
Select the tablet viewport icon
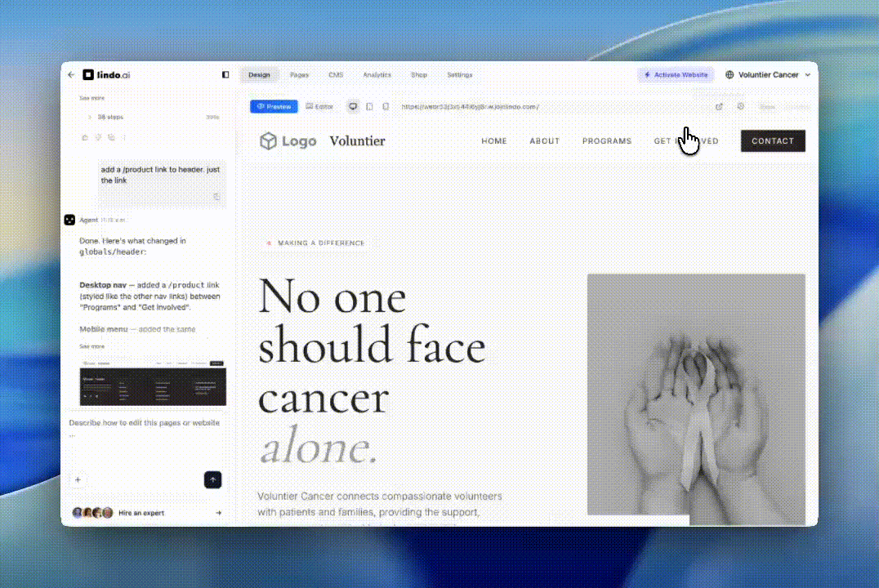[x=369, y=106]
